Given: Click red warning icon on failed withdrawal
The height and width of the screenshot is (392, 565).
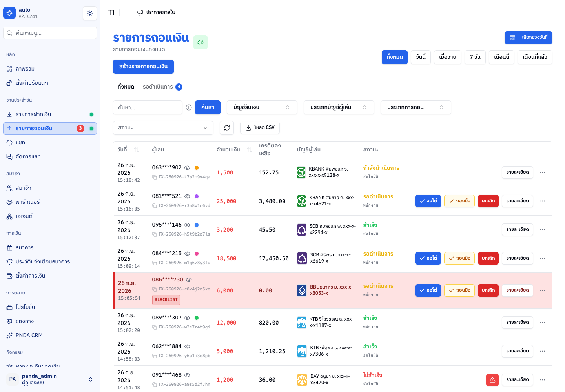Looking at the screenshot, I should pyautogui.click(x=492, y=380).
